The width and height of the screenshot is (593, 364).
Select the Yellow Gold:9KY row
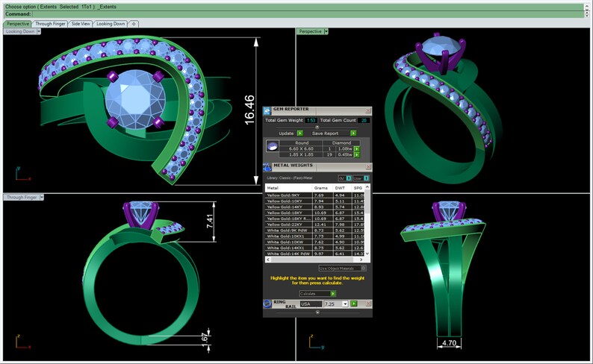click(x=315, y=195)
